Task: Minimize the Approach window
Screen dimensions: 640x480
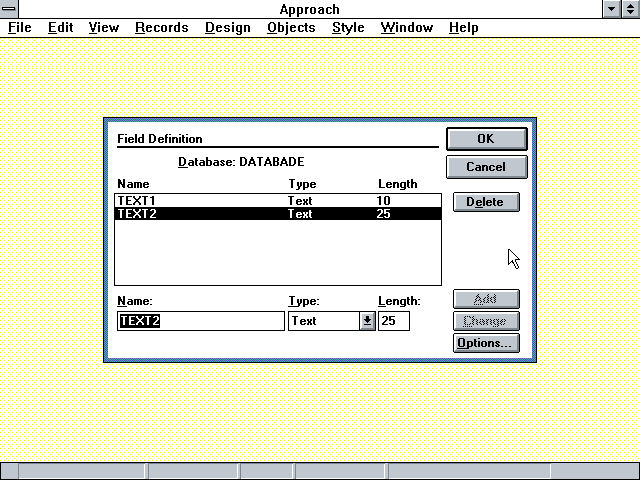Action: pos(611,9)
